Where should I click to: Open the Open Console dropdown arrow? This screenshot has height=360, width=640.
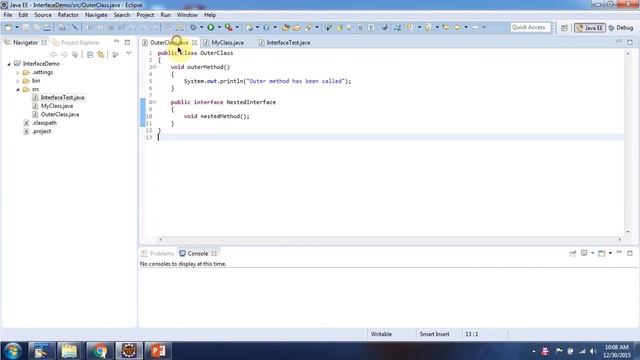coord(610,253)
